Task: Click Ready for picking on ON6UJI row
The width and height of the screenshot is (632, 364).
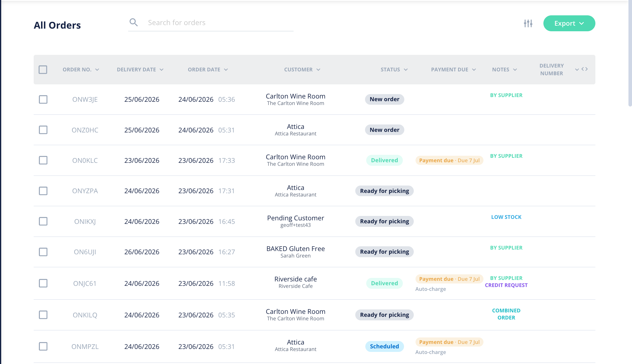Action: tap(385, 252)
